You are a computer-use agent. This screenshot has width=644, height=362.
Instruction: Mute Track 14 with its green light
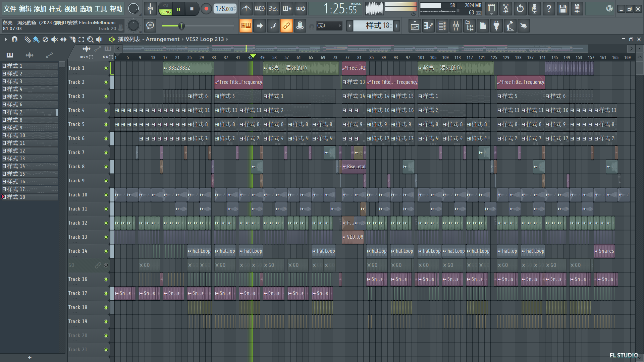pyautogui.click(x=106, y=251)
